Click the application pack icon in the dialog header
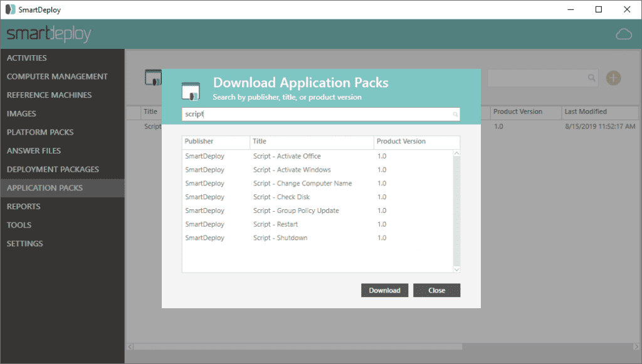Screen dimensions: 642x364 (191, 91)
